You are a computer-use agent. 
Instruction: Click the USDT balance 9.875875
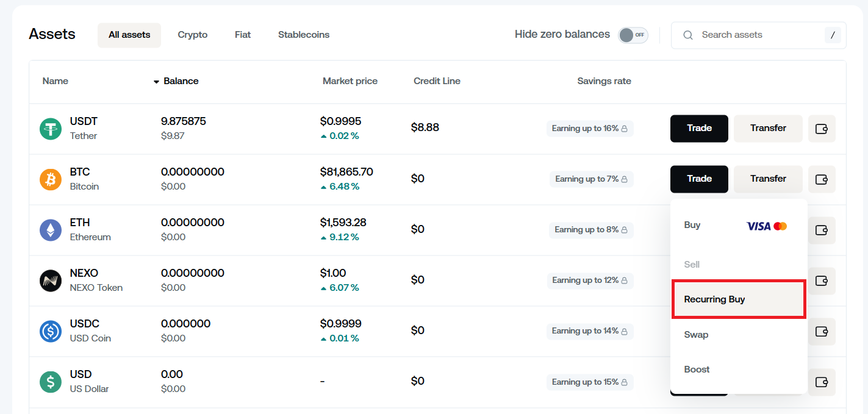pyautogui.click(x=184, y=121)
